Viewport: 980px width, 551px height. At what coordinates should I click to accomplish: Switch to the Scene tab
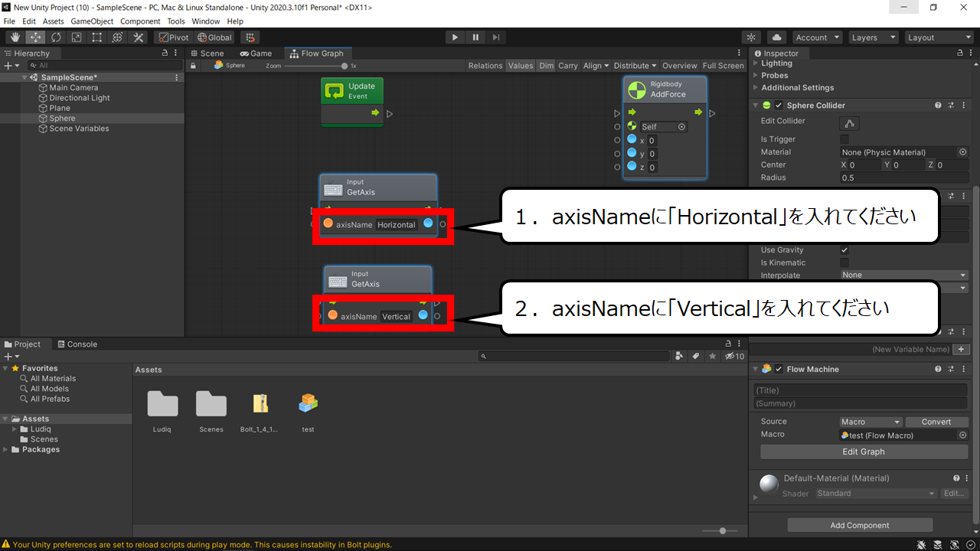tap(207, 54)
